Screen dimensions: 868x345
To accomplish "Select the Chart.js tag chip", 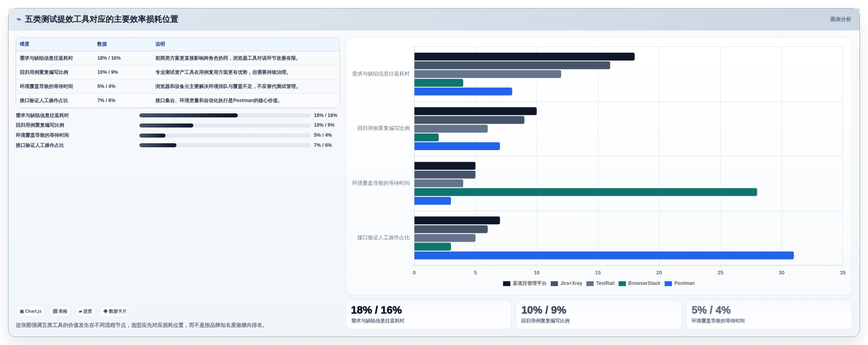I will (31, 312).
